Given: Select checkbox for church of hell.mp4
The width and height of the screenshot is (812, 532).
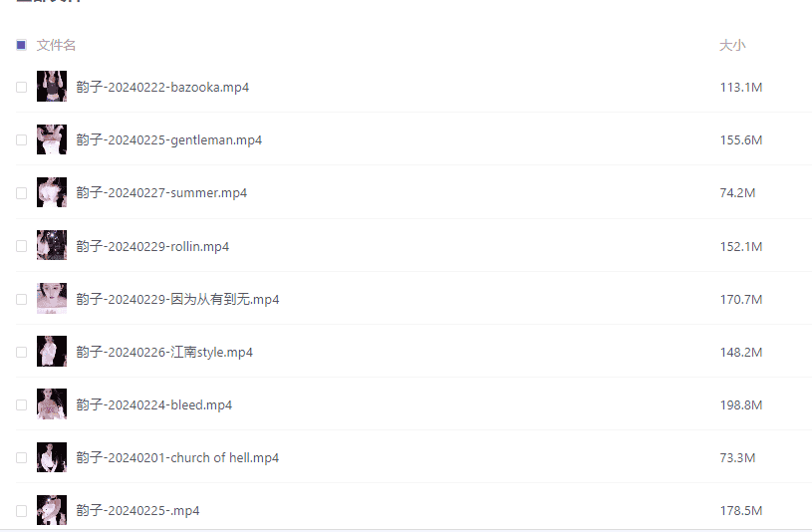Looking at the screenshot, I should (x=21, y=458).
